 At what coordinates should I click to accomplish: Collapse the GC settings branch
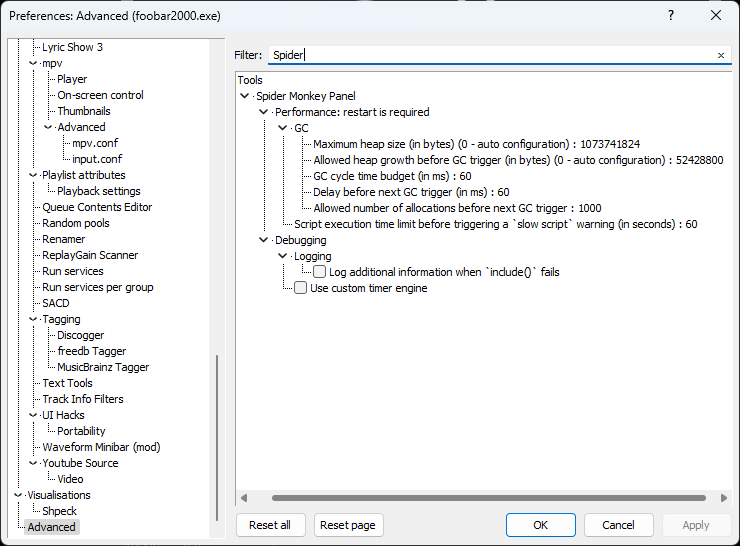[x=282, y=128]
